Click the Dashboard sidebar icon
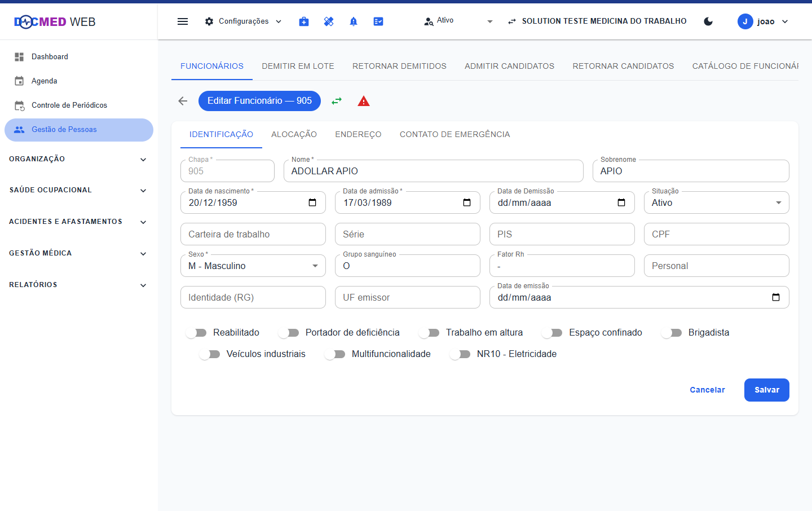The width and height of the screenshot is (812, 511). point(19,57)
